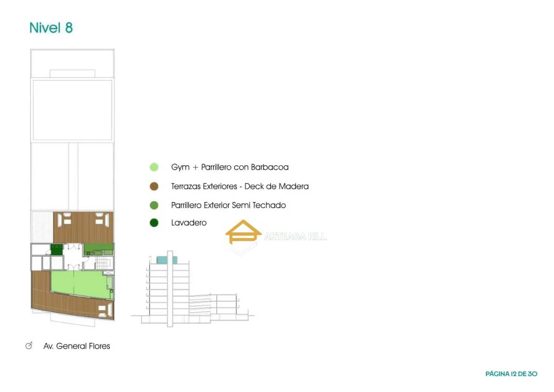Image resolution: width=554 pixels, height=392 pixels.
Task: Click the 'Lavadero' legend text
Action: click(x=189, y=223)
